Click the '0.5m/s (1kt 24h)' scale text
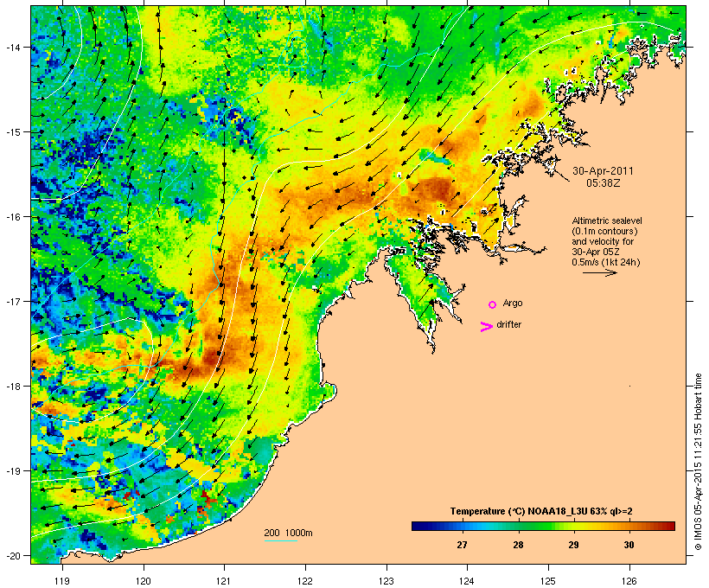 606,262
